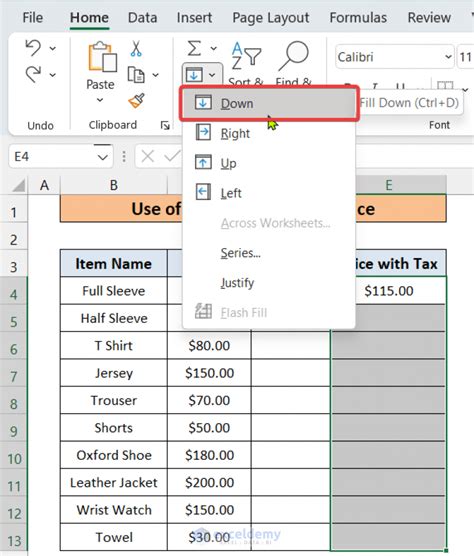The width and height of the screenshot is (474, 556).
Task: Click the $180.00 price cell
Action: (209, 455)
